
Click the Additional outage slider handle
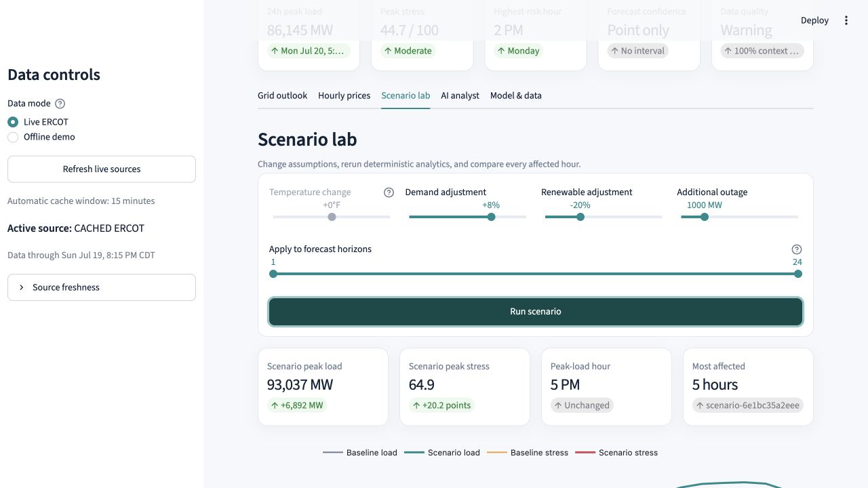pos(705,217)
